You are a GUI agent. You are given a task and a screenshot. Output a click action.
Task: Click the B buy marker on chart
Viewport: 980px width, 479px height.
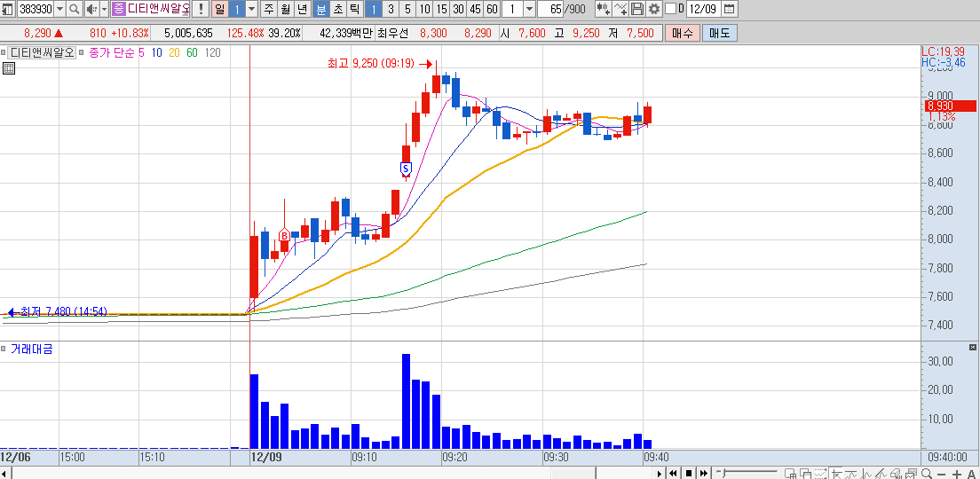[284, 235]
